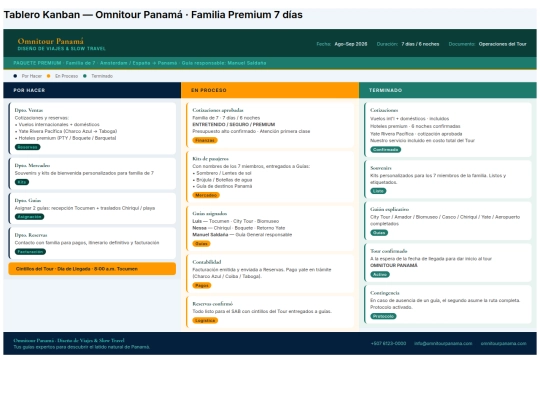Click the green Terminado legend dot

[85, 76]
